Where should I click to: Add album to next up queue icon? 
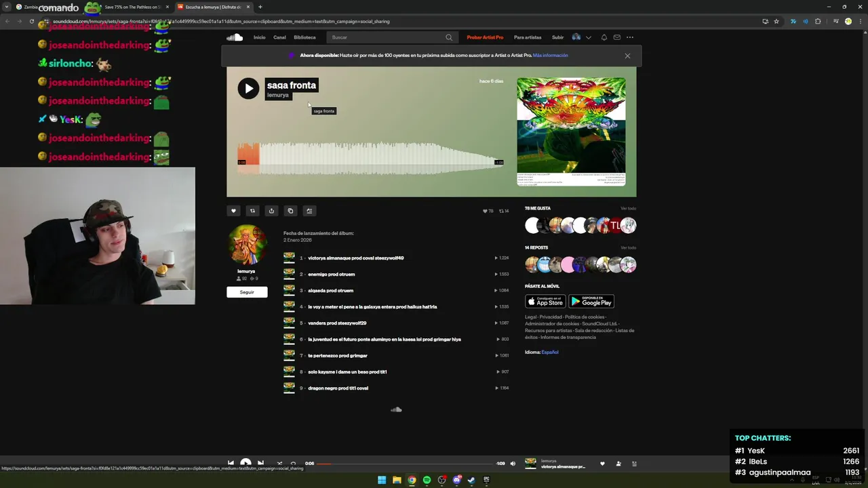pyautogui.click(x=309, y=211)
